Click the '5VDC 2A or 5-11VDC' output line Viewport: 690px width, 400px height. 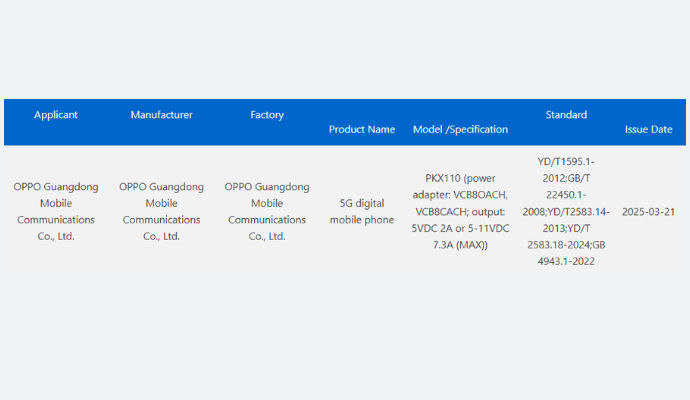[460, 228]
